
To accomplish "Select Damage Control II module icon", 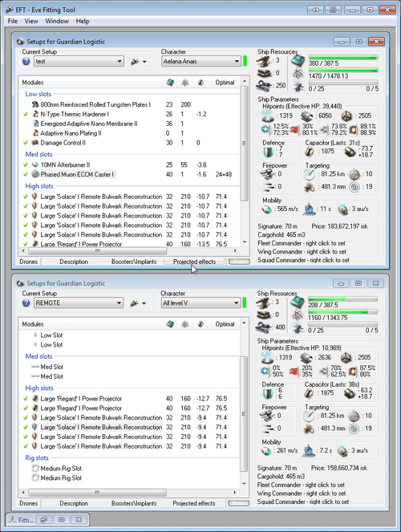I will [x=35, y=143].
